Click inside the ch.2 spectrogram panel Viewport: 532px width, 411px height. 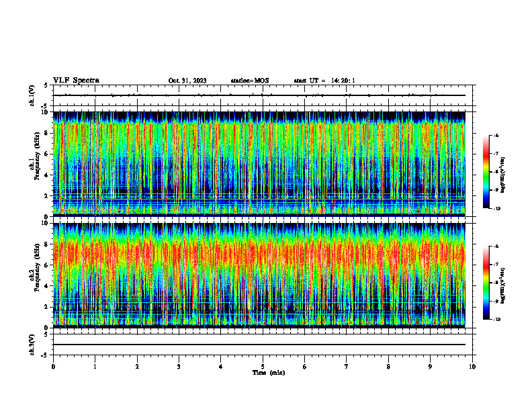tap(259, 275)
